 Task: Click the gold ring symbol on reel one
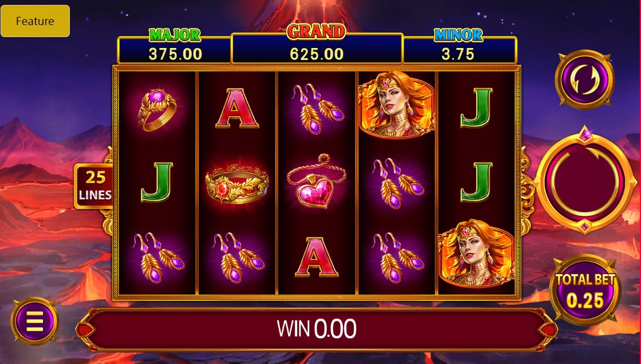tap(158, 109)
